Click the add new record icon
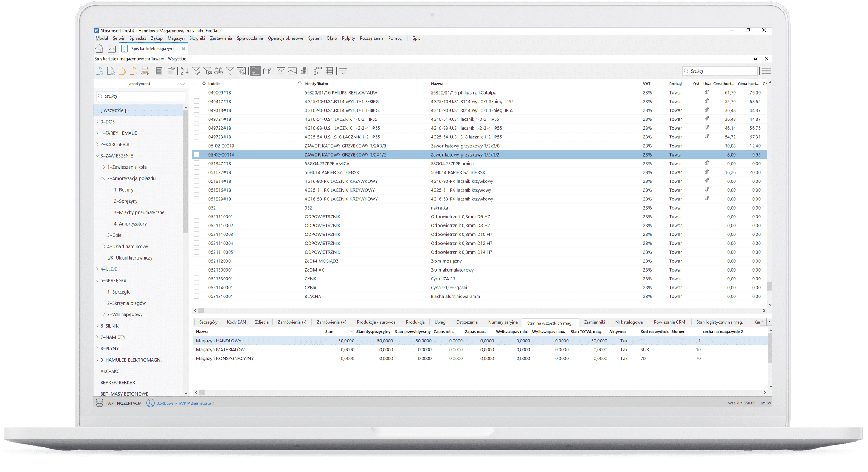Viewport: 868px width, 472px height. (111, 71)
